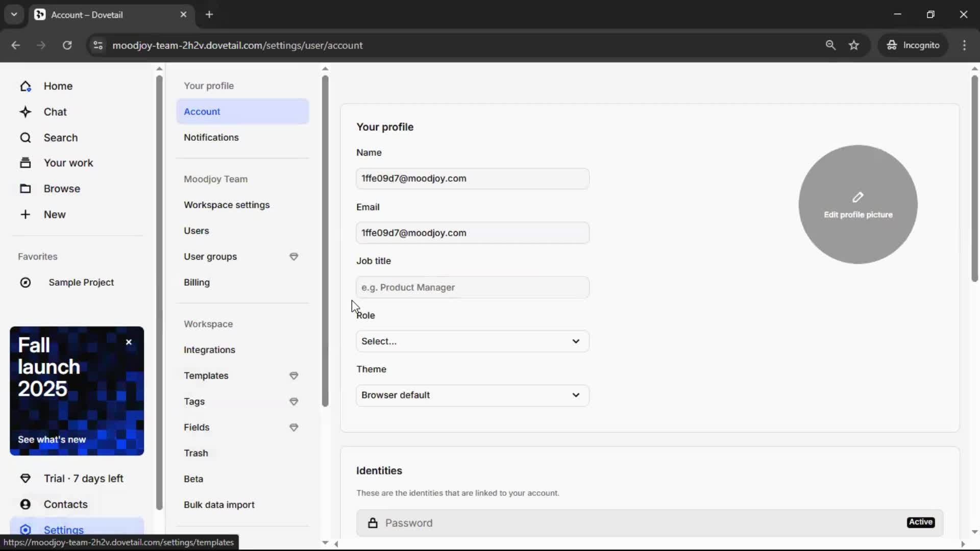The width and height of the screenshot is (980, 551).
Task: Click the Contacts person icon
Action: click(26, 504)
